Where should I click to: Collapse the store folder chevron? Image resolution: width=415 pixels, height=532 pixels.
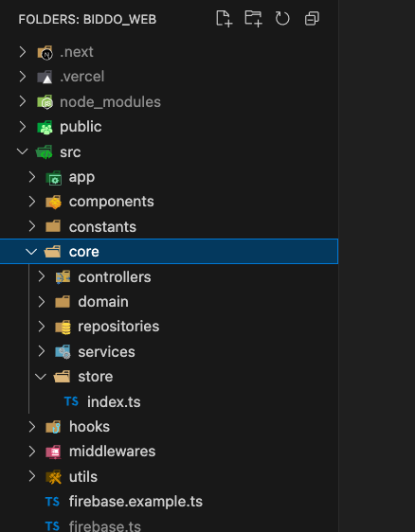[x=41, y=376]
